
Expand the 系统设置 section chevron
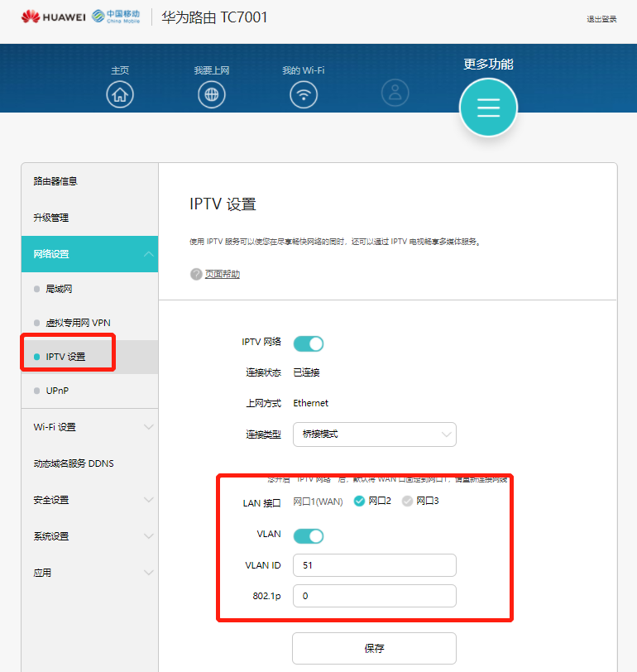149,536
